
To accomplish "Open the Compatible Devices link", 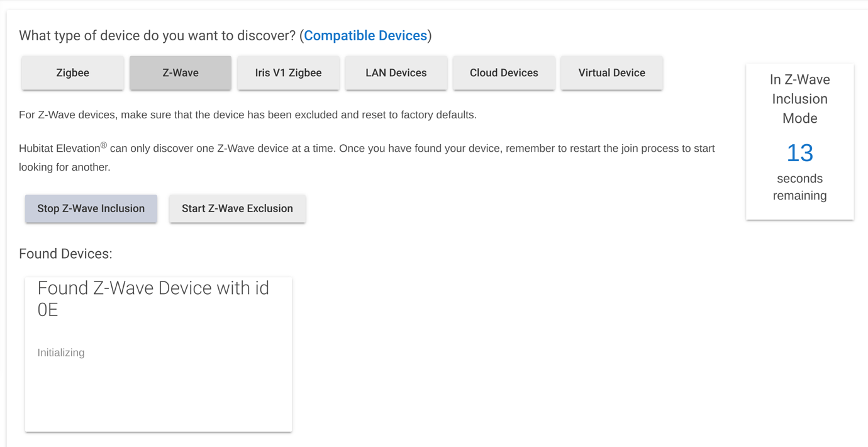I will click(365, 36).
